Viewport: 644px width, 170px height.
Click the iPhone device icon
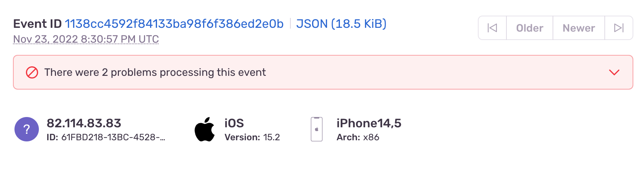(x=317, y=129)
